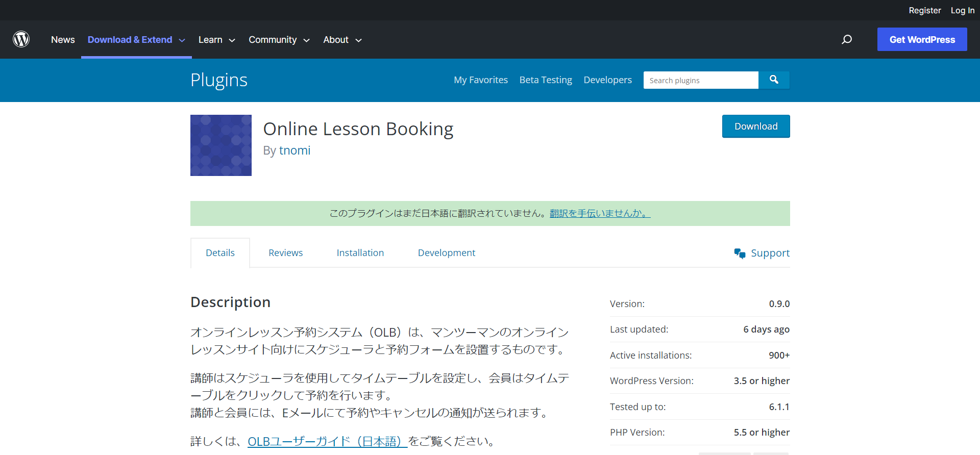Viewport: 980px width, 455px height.
Task: Click the Online Lesson Booking plugin icon
Action: (221, 145)
